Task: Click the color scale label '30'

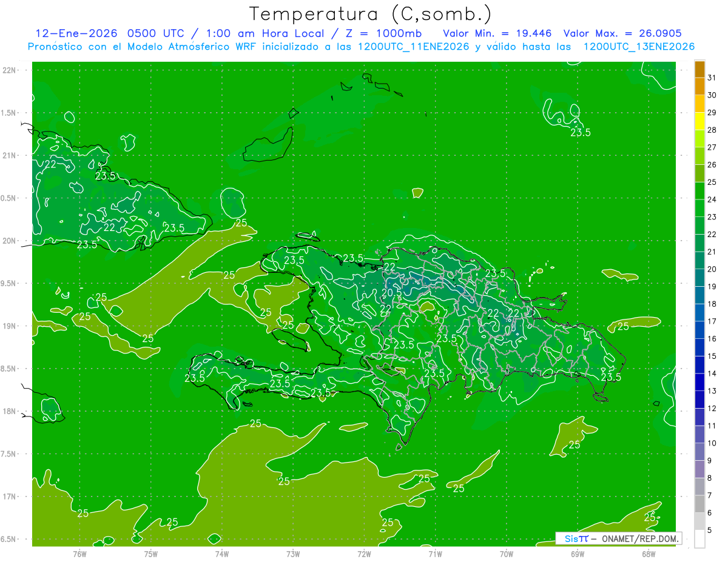Action: 712,95
